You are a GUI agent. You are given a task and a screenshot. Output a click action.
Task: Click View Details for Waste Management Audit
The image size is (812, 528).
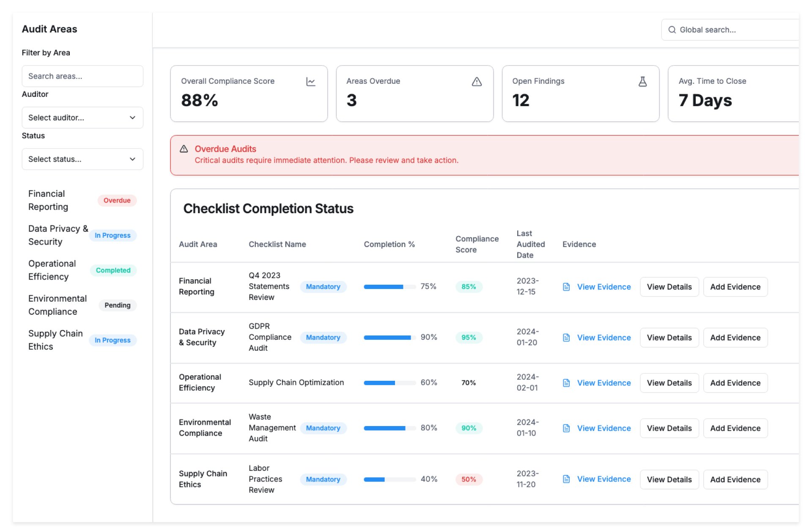coord(669,428)
